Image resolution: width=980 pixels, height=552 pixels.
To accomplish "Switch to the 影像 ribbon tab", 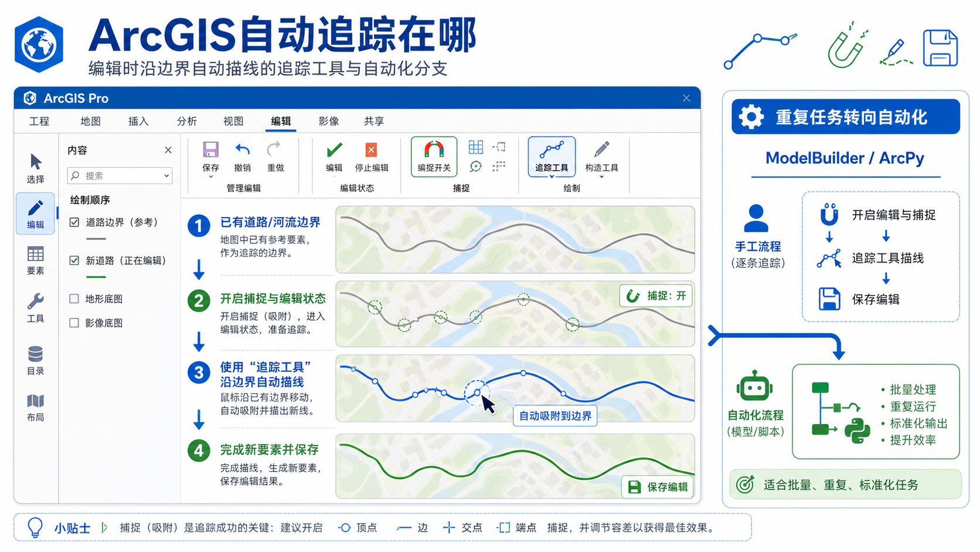I will coord(329,121).
